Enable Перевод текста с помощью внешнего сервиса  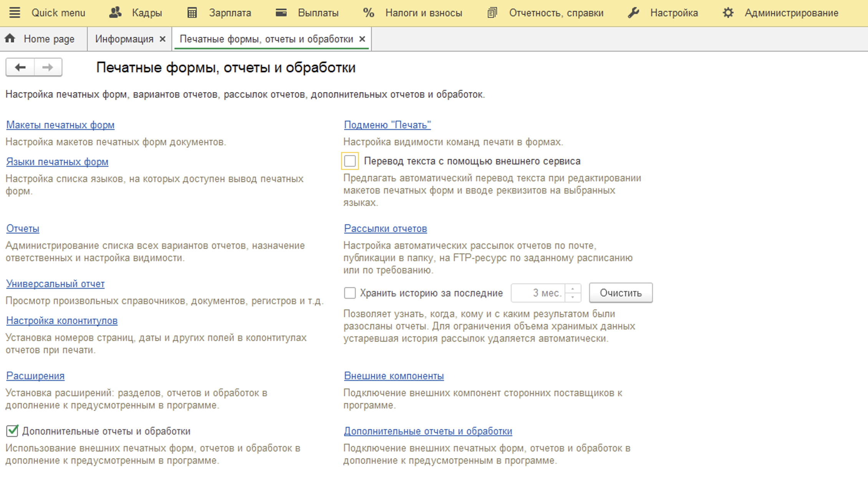tap(350, 161)
